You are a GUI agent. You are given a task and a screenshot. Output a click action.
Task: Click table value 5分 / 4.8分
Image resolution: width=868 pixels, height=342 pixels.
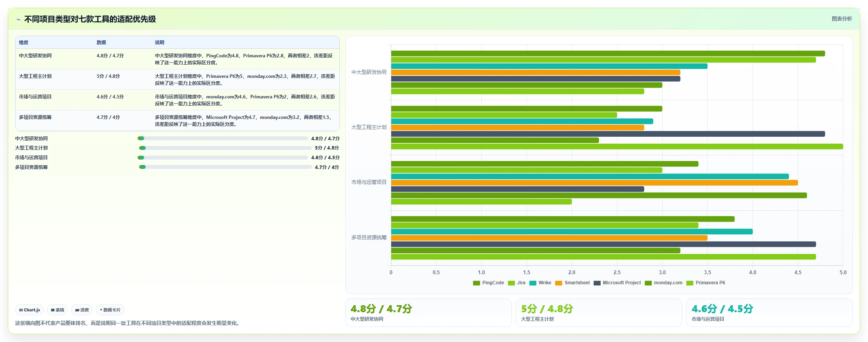coord(108,76)
